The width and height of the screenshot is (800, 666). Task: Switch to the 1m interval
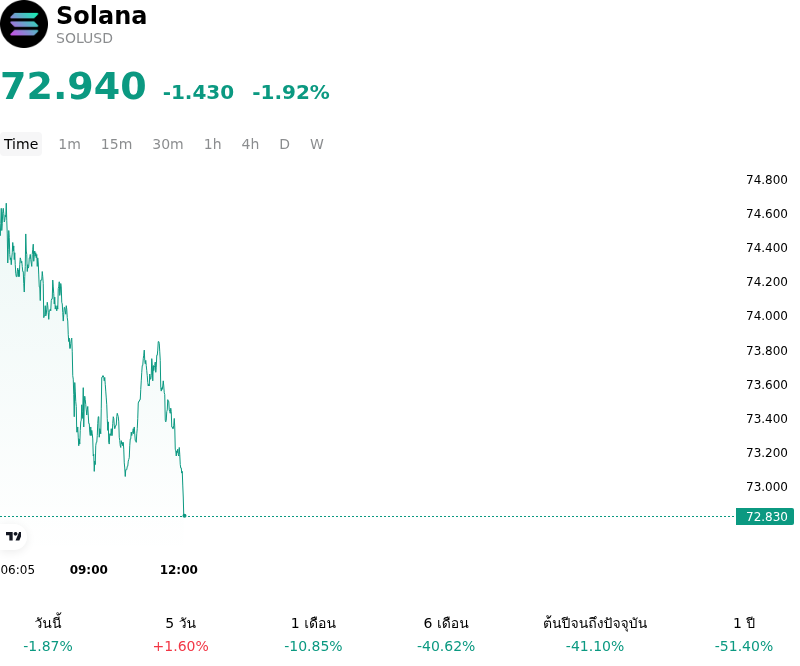(x=69, y=144)
